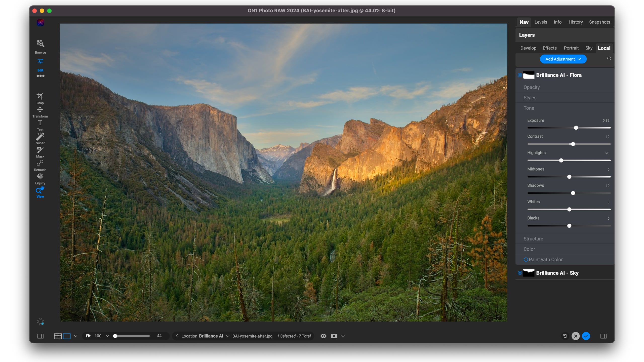Switch to the Levels tab
This screenshot has width=644, height=362.
[x=541, y=22]
